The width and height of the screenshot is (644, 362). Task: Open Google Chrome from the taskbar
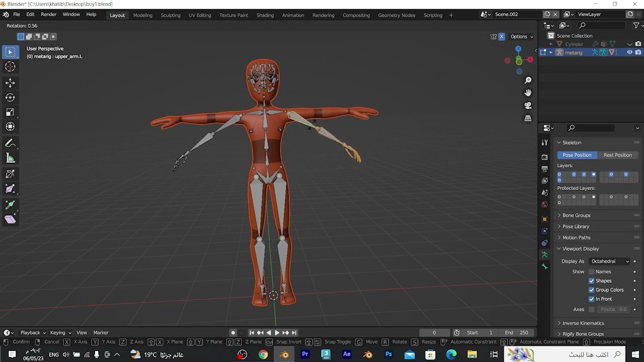coord(263,354)
